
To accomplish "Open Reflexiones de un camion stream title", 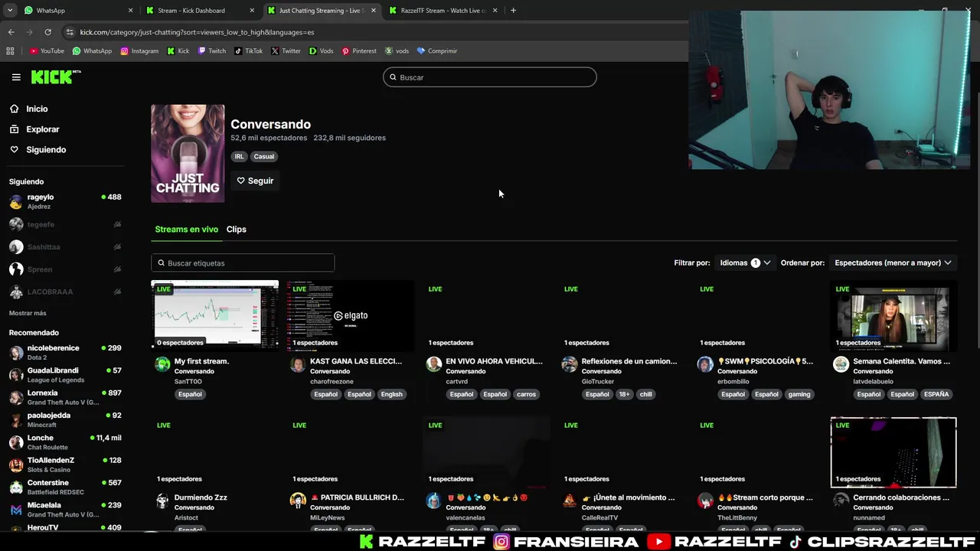I will pos(629,361).
